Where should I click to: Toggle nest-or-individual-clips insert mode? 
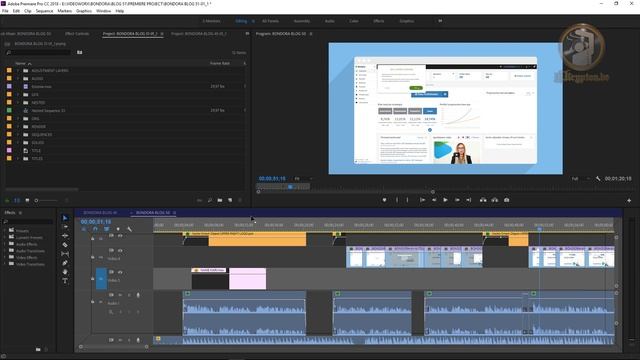pos(84,229)
